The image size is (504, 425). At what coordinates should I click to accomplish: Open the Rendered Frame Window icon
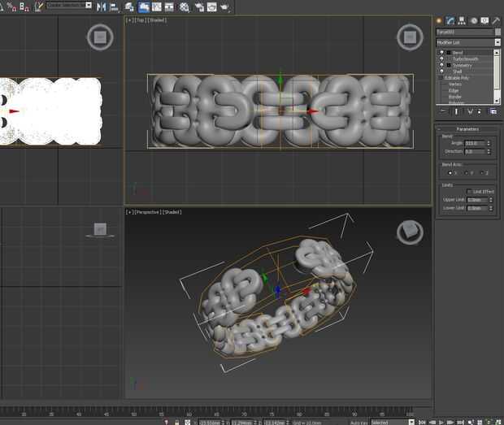coord(211,7)
